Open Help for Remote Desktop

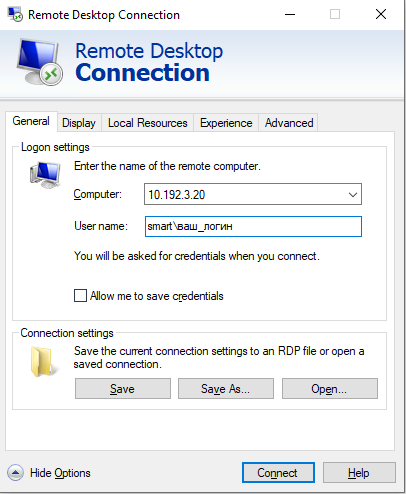(x=359, y=473)
